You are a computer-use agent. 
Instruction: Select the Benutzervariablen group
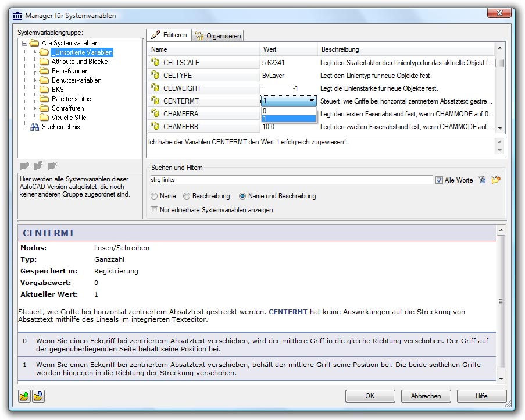pyautogui.click(x=77, y=80)
